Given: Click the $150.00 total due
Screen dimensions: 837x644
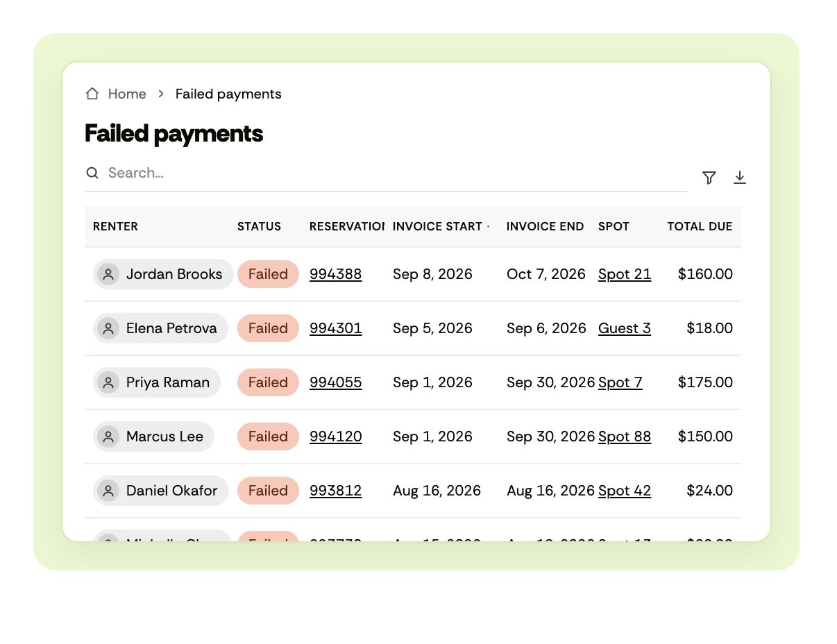Looking at the screenshot, I should click(705, 437).
